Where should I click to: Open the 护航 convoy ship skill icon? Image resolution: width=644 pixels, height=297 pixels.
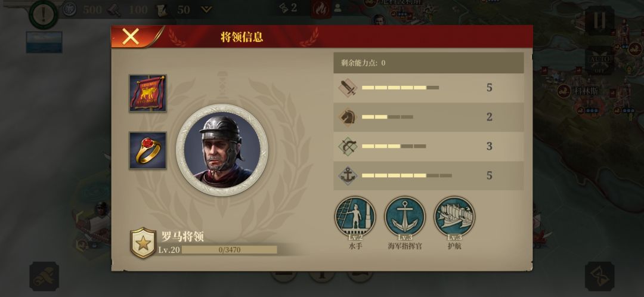pos(454,216)
